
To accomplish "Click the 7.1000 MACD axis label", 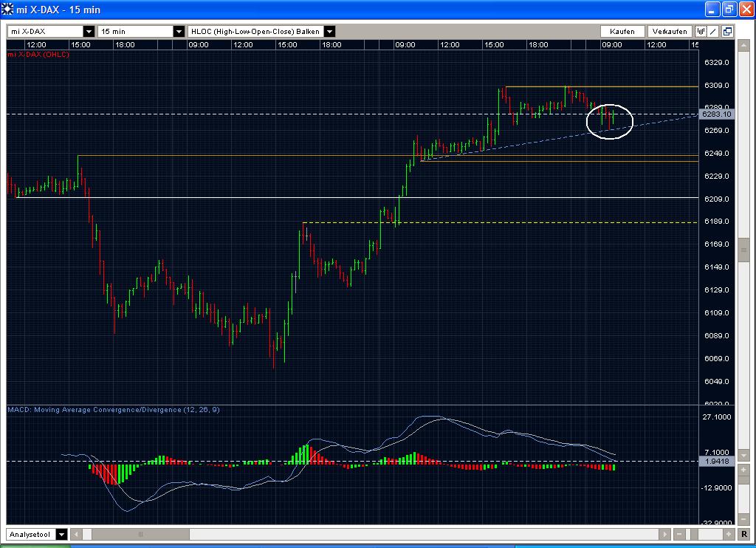I will (716, 452).
